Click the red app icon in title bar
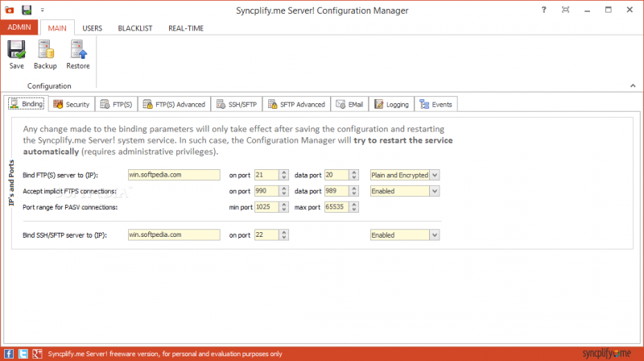Viewport: 644px width, 361px height. [x=9, y=10]
